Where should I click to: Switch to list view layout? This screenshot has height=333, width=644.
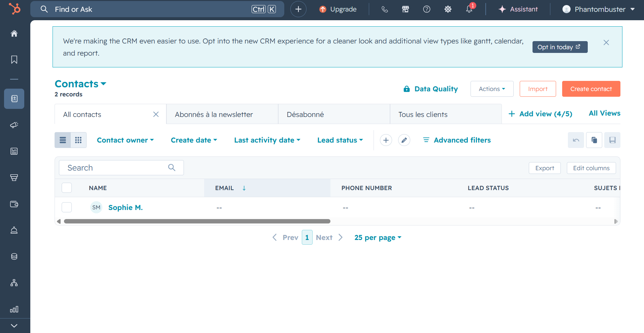point(63,140)
